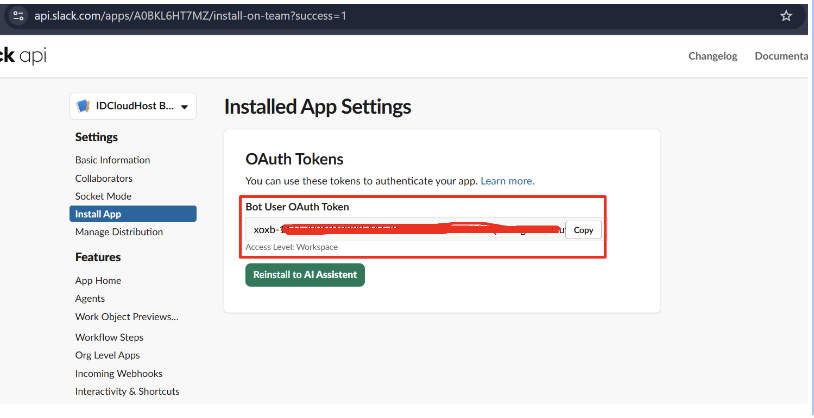
Task: Open Socket Mode settings
Action: pyautogui.click(x=103, y=196)
